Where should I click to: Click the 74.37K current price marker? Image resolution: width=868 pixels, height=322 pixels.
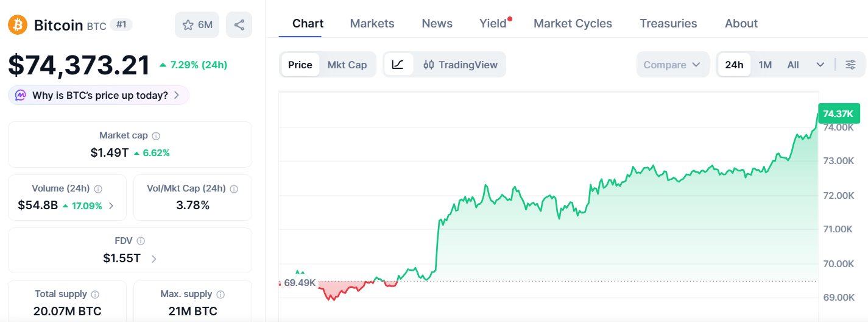point(839,113)
